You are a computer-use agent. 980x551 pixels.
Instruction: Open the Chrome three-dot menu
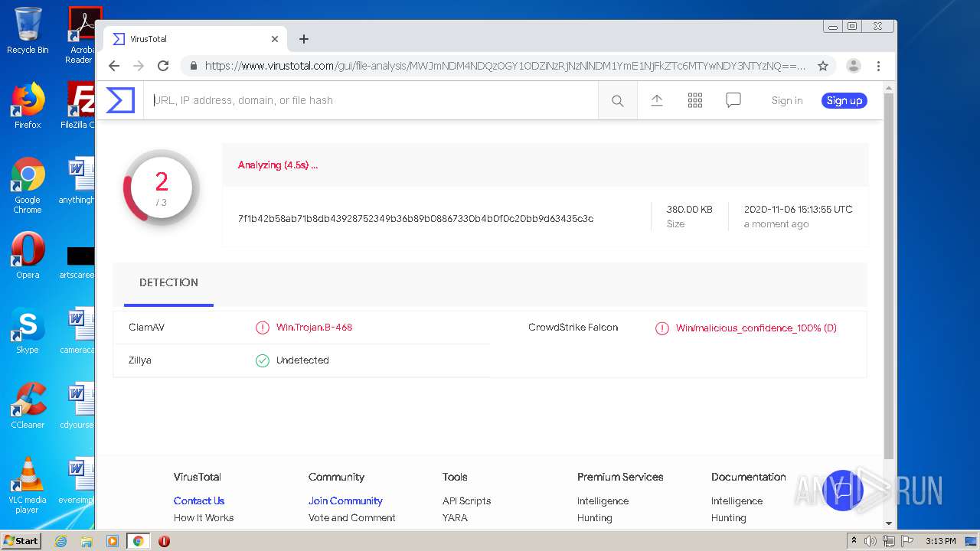click(879, 66)
